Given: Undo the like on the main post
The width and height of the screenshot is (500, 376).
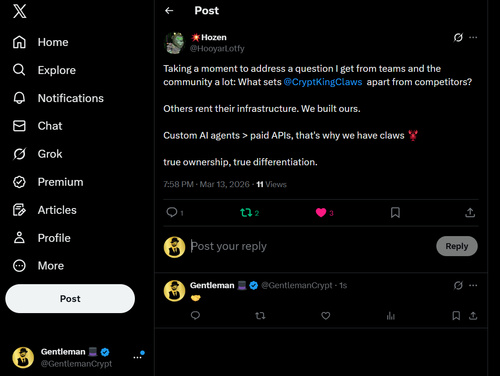Looking at the screenshot, I should coord(321,213).
